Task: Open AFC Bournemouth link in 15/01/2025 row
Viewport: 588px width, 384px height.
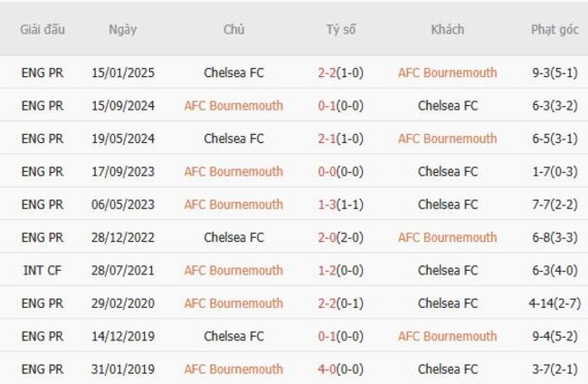Action: [447, 72]
